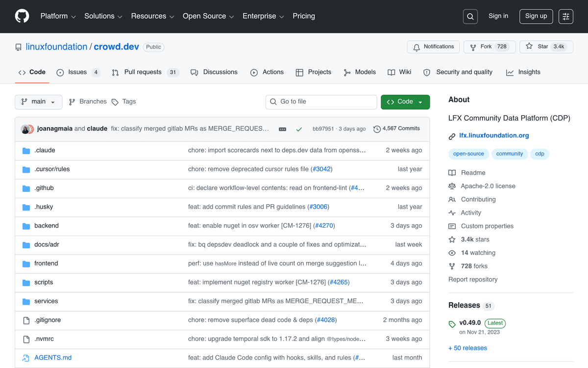This screenshot has width=588, height=368.
Task: View Branches list
Action: pyautogui.click(x=88, y=102)
